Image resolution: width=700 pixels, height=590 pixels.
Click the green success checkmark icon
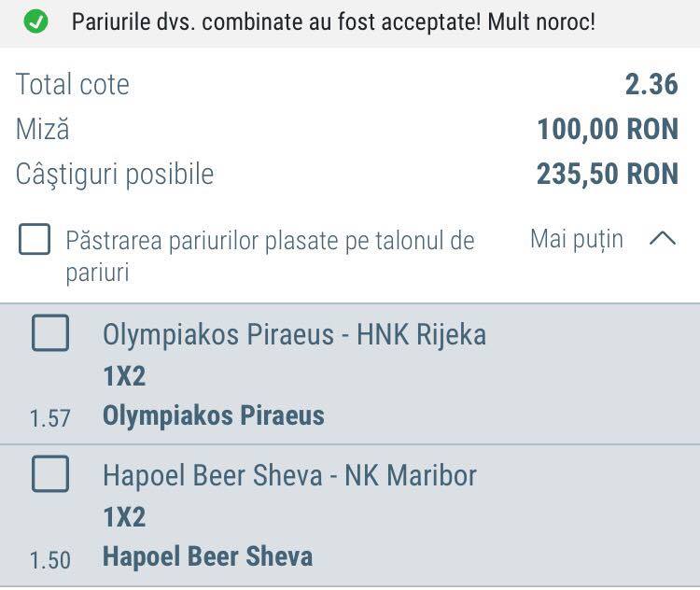coord(35,21)
